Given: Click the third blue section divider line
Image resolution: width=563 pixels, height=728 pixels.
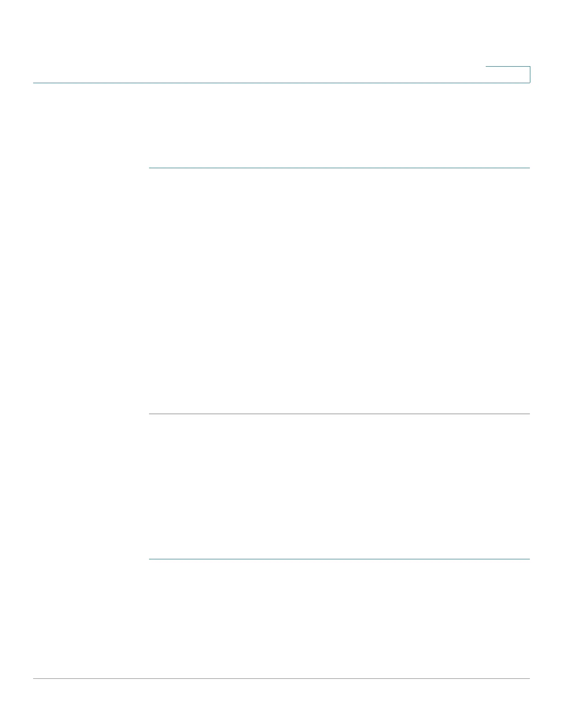Looking at the screenshot, I should pyautogui.click(x=339, y=559).
